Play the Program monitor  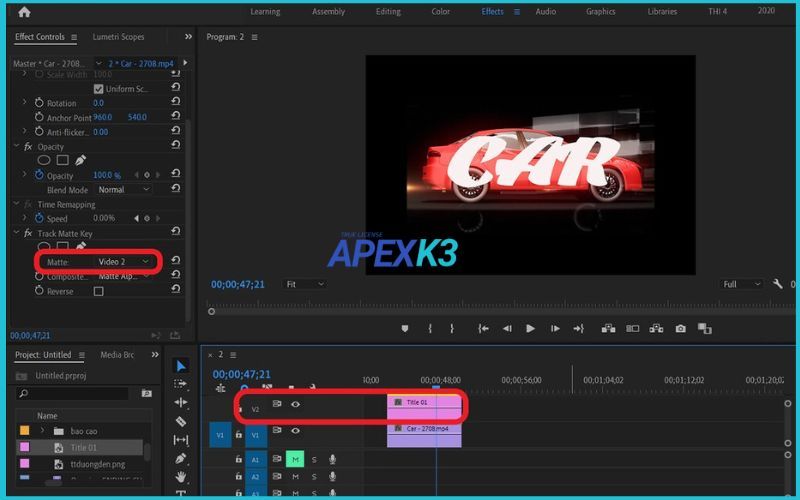click(530, 329)
